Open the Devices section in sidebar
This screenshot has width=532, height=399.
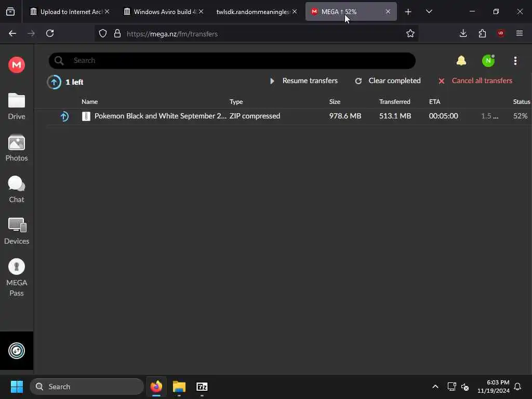(x=16, y=231)
